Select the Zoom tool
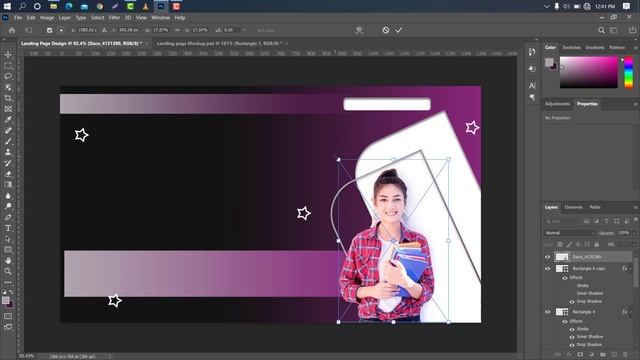Screen dimensions: 640x360 click(8, 271)
